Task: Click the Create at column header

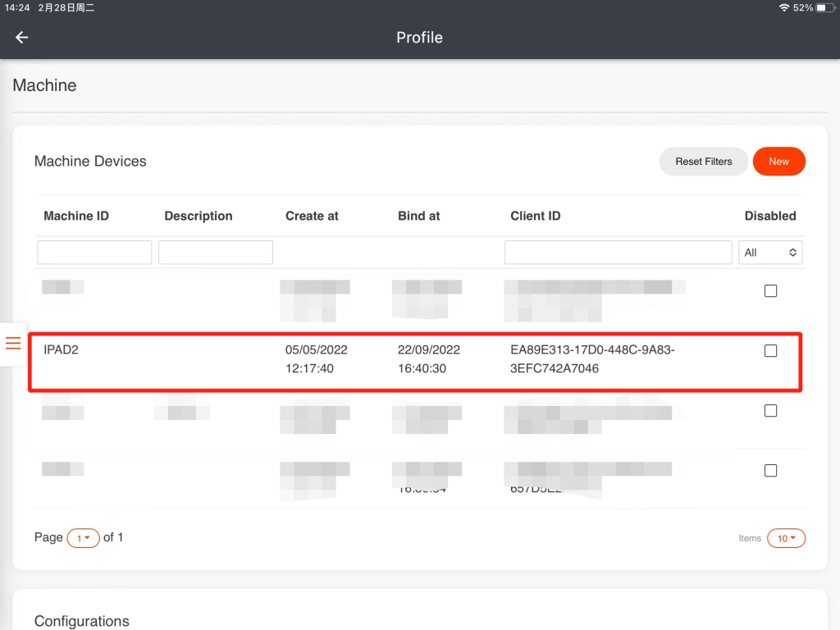Action: coord(312,216)
